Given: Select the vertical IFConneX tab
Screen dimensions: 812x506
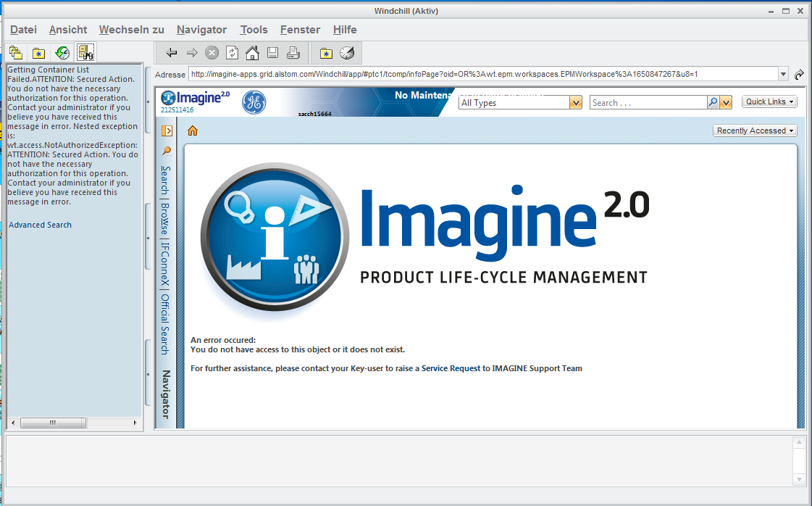Looking at the screenshot, I should point(165,264).
